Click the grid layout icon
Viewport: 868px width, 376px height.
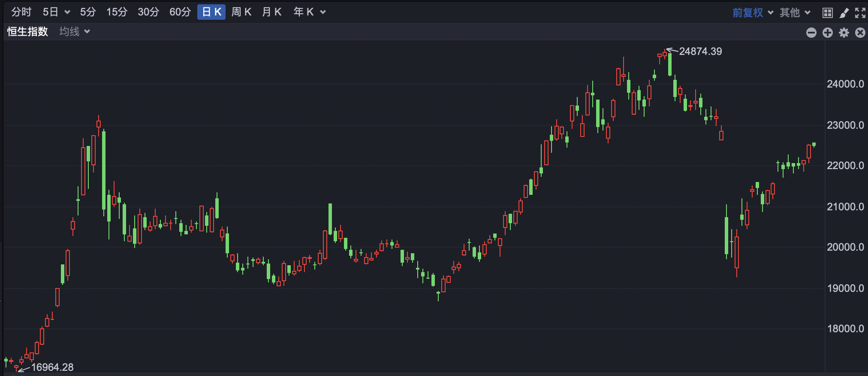[827, 13]
